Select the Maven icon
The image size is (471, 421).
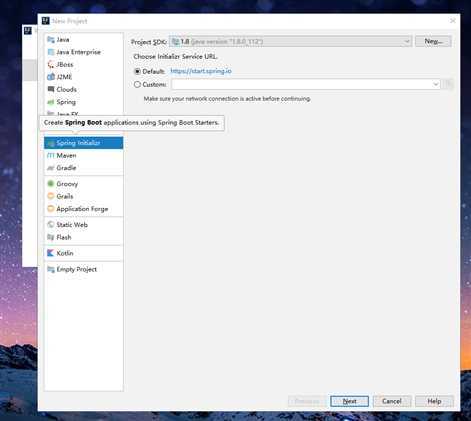click(51, 155)
